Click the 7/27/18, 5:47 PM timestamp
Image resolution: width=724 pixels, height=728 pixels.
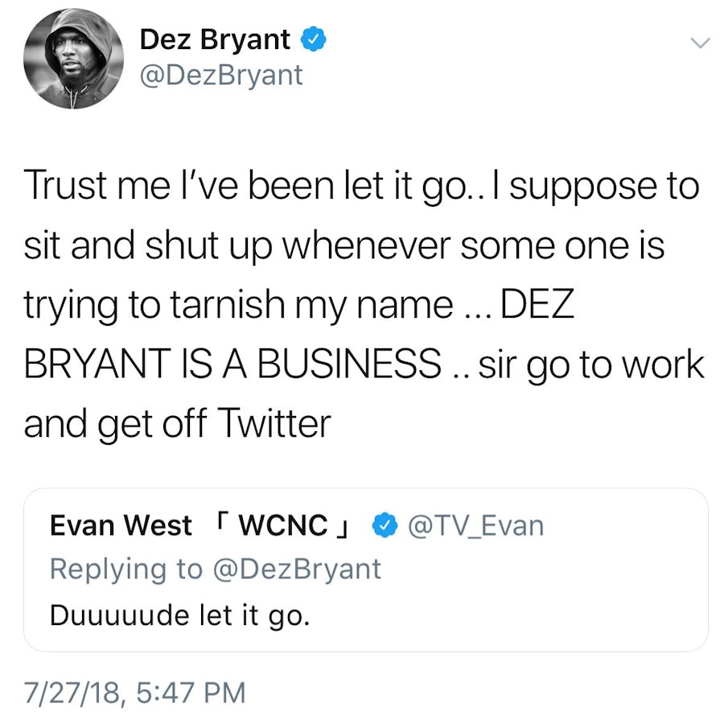coord(134,691)
